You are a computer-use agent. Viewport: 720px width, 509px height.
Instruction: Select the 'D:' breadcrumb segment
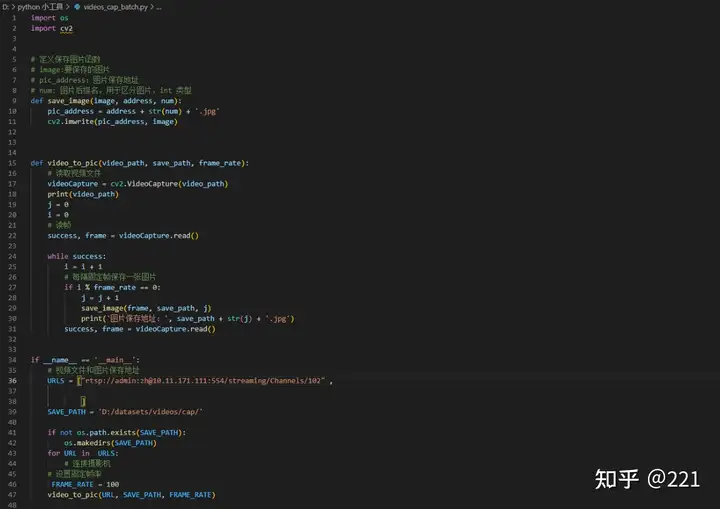tap(5, 7)
